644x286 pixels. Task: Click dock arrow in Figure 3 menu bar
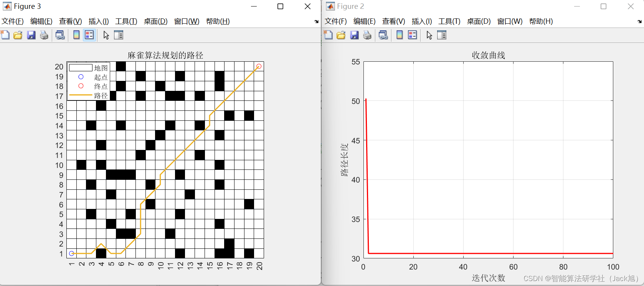[316, 21]
